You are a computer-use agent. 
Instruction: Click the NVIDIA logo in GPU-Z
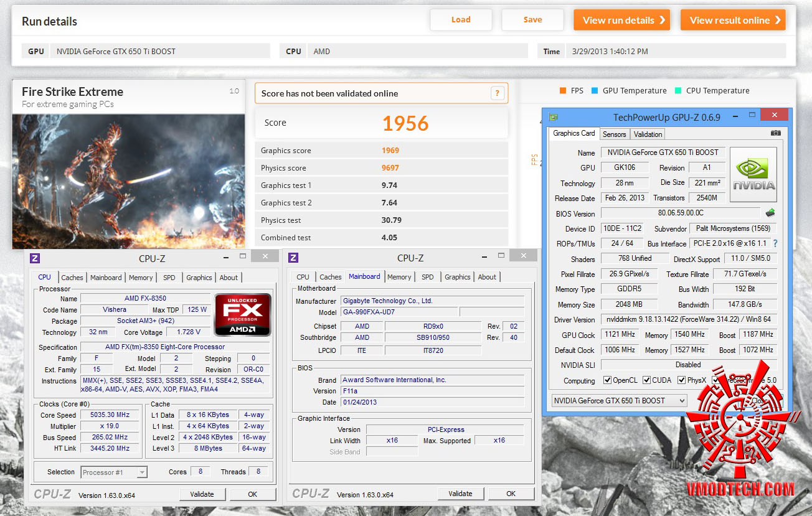753,174
